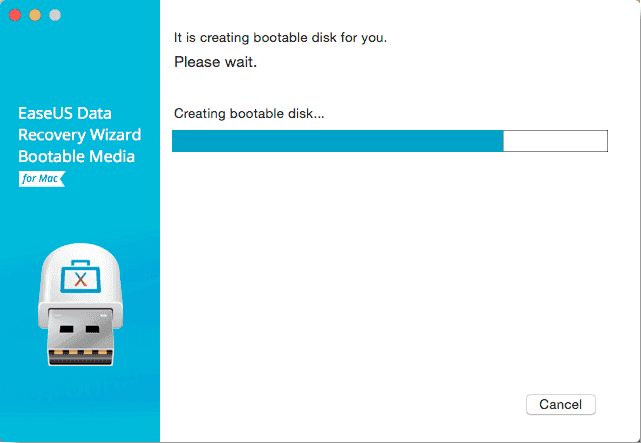641x443 pixels.
Task: Close the window with red button
Action: click(15, 15)
